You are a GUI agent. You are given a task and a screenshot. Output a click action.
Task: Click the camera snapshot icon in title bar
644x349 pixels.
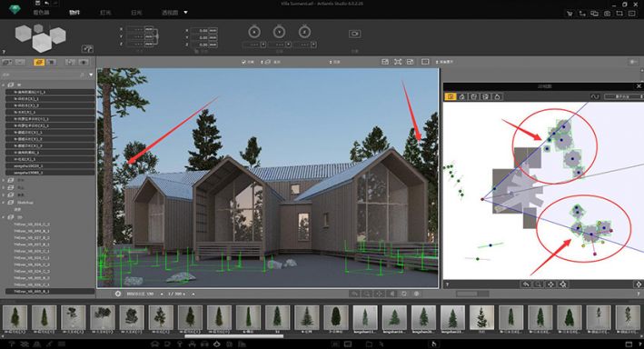point(607,14)
